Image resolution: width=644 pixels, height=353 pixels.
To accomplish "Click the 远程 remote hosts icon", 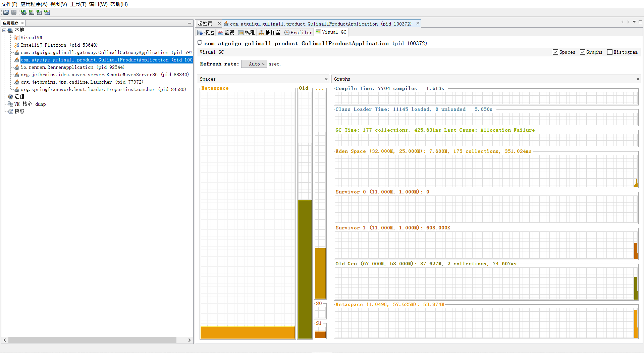I will click(x=10, y=97).
